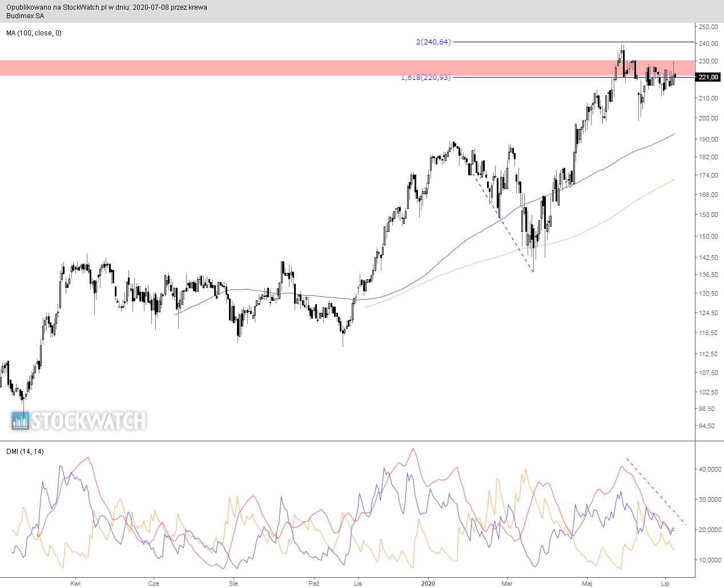
Task: Click the 124,50 price axis label
Action: tap(710, 313)
